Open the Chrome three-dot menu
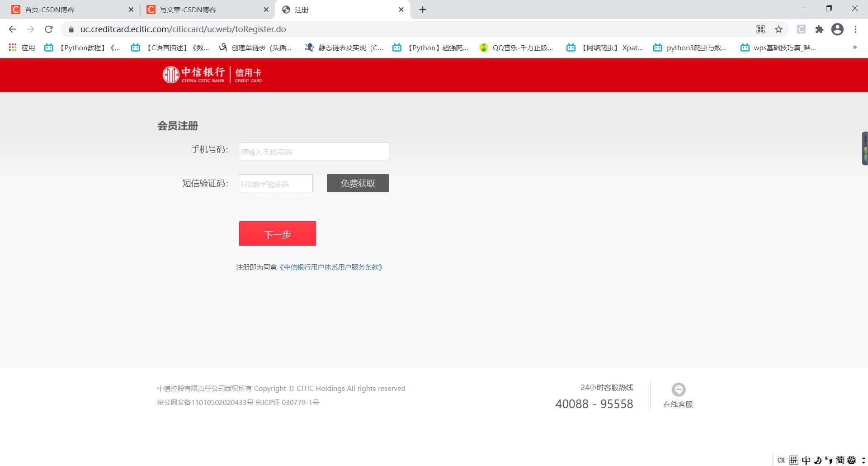Viewport: 868px width, 466px height. [x=855, y=29]
